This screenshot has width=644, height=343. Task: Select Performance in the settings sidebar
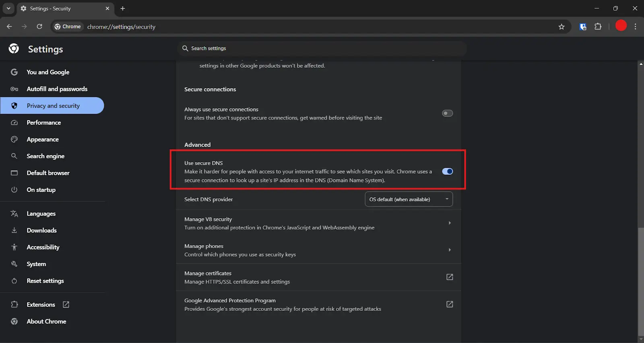43,123
